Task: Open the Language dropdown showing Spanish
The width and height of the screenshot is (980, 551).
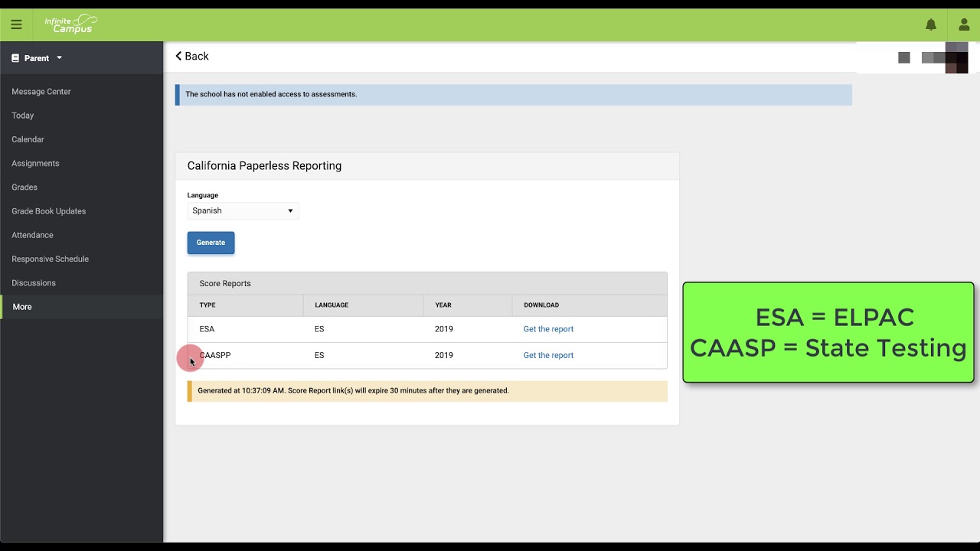Action: click(243, 210)
